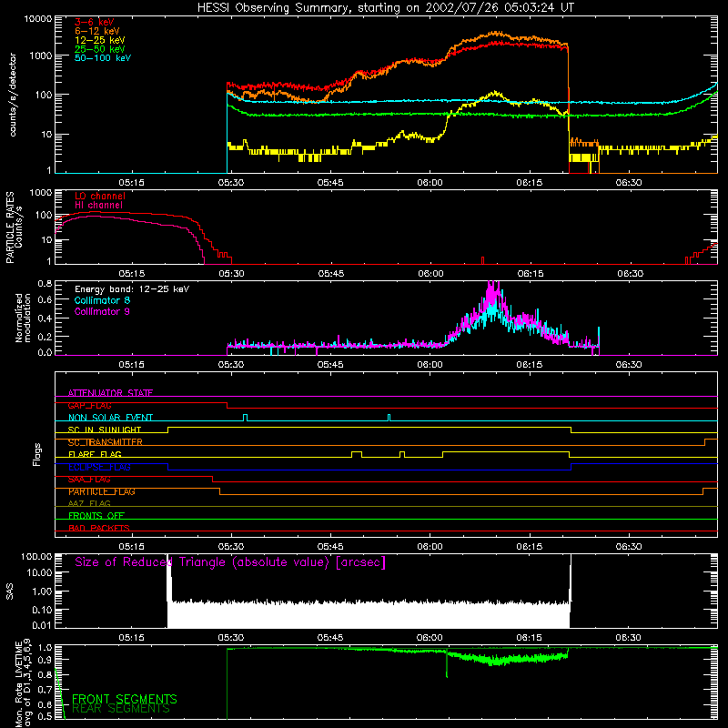Select the dim olive flag label above FRONTS_OFF
The image size is (728, 728).
coord(89,503)
